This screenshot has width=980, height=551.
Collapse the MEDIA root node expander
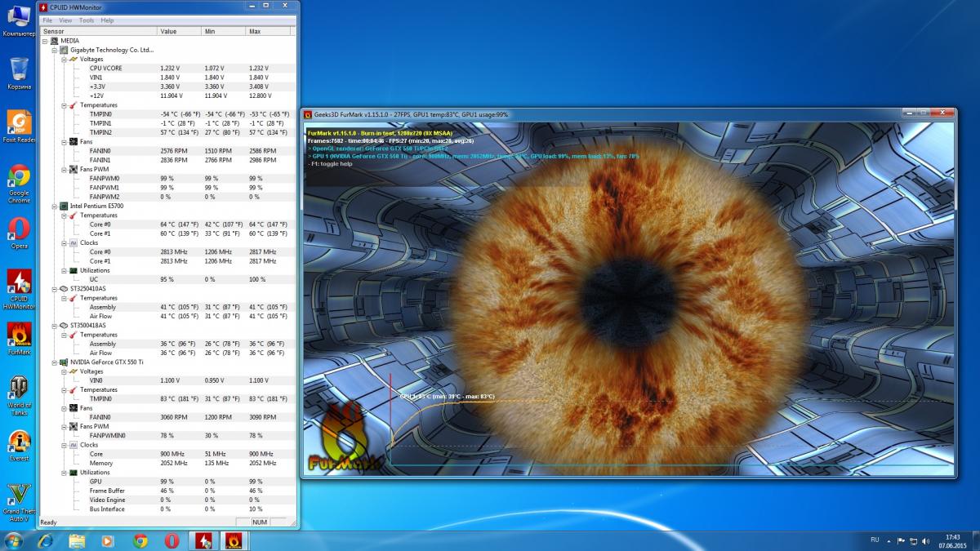click(x=44, y=40)
